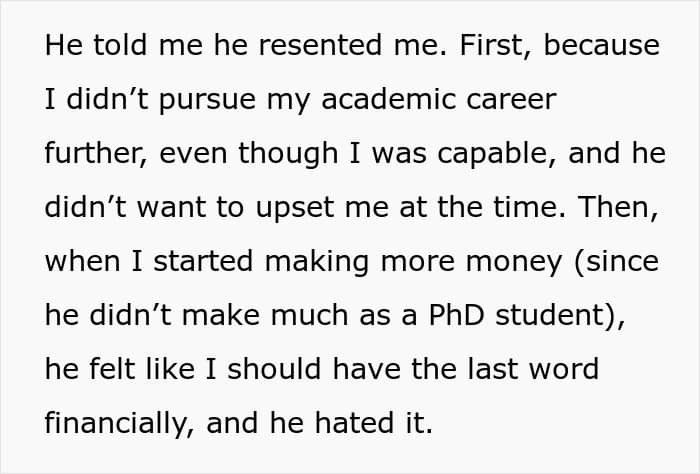Select the word "because" ending first line
Image resolution: width=700 pixels, height=474 pixels.
[601, 45]
